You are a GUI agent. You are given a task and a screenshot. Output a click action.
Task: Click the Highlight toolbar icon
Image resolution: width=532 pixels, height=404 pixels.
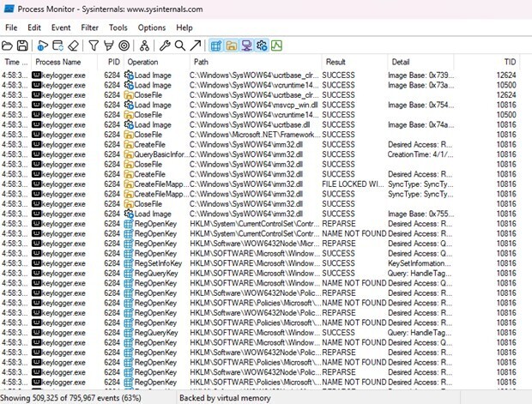coord(109,45)
